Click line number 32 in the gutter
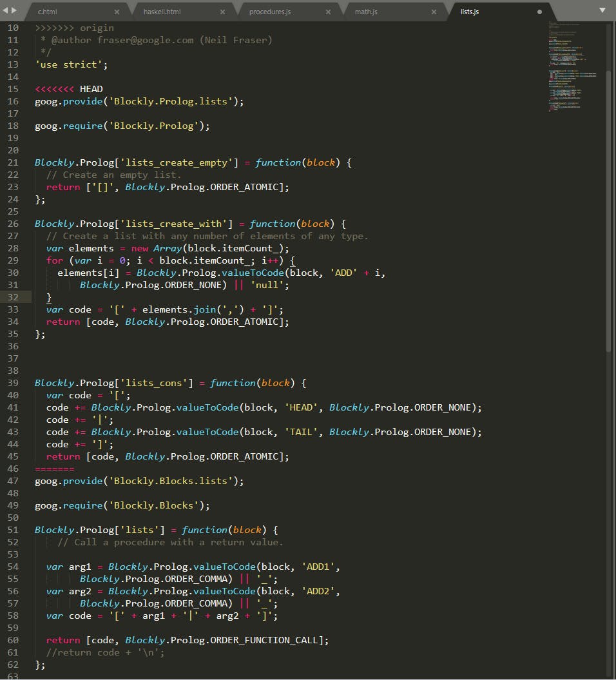Image resolution: width=616 pixels, height=680 pixels. coord(13,297)
